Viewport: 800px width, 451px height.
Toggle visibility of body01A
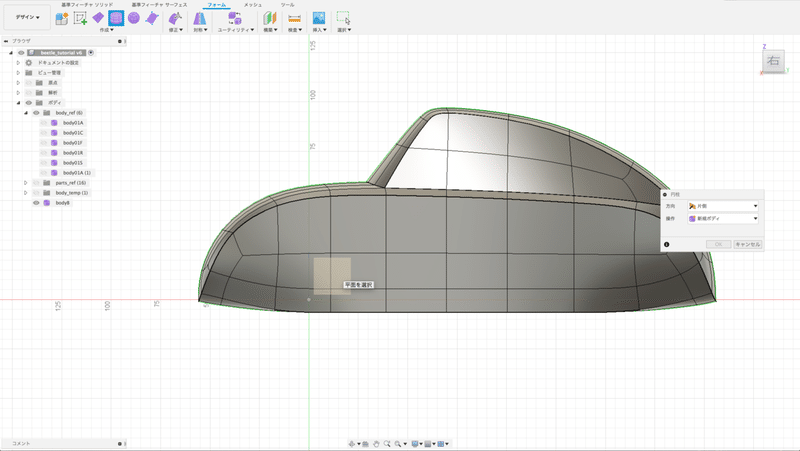[44, 123]
